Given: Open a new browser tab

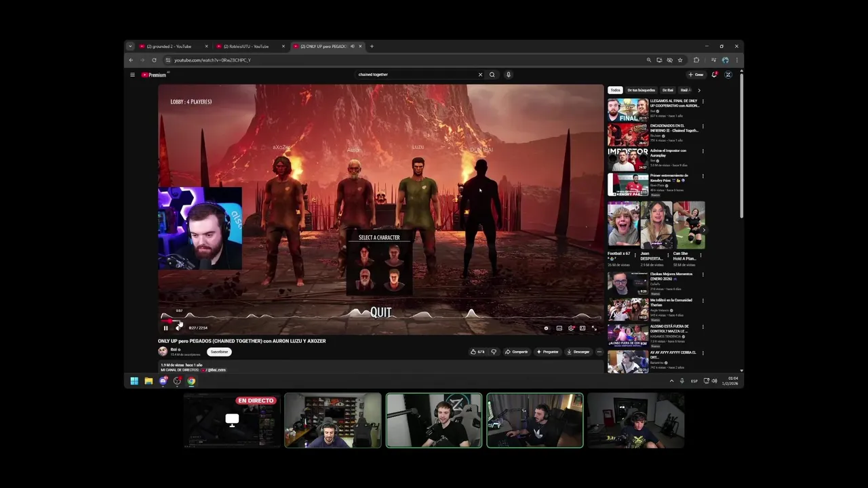Looking at the screenshot, I should (x=372, y=46).
